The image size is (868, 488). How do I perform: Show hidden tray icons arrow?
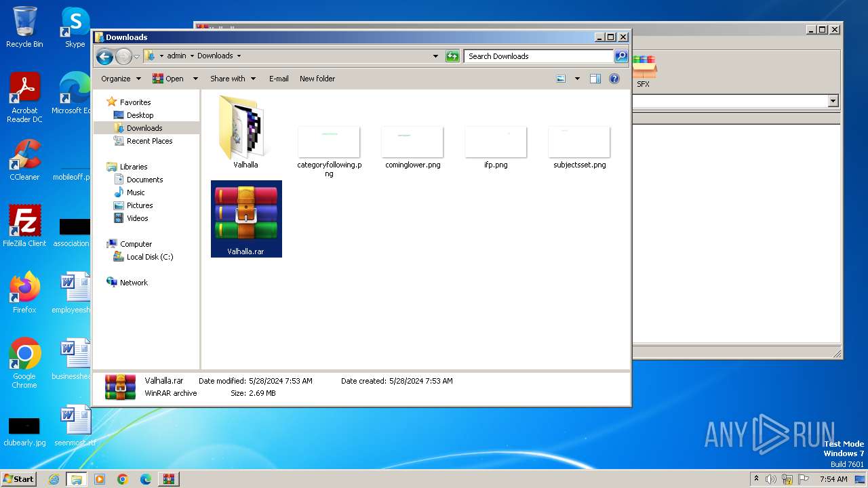(x=756, y=479)
